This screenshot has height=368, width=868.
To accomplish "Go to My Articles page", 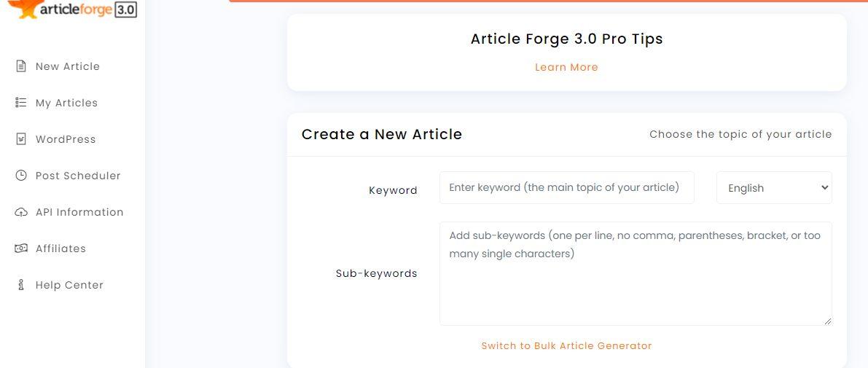I will pos(66,103).
